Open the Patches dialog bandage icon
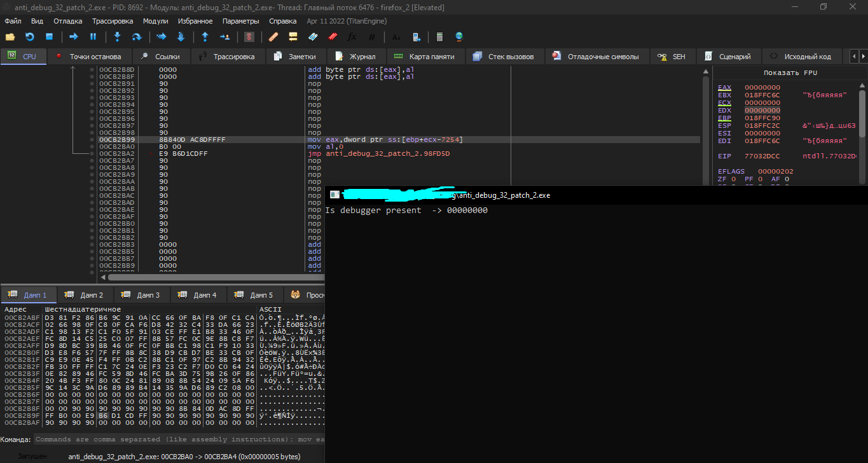This screenshot has width=868, height=463. [x=273, y=37]
